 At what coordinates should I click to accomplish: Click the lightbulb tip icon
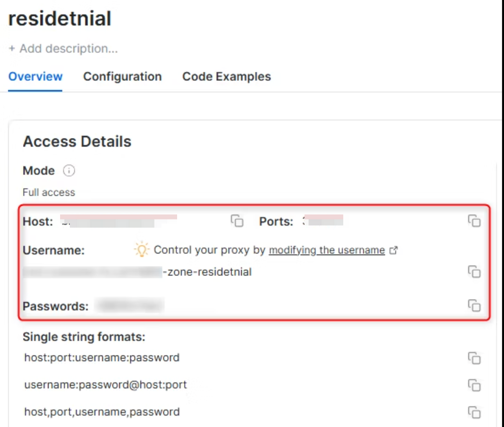point(142,250)
